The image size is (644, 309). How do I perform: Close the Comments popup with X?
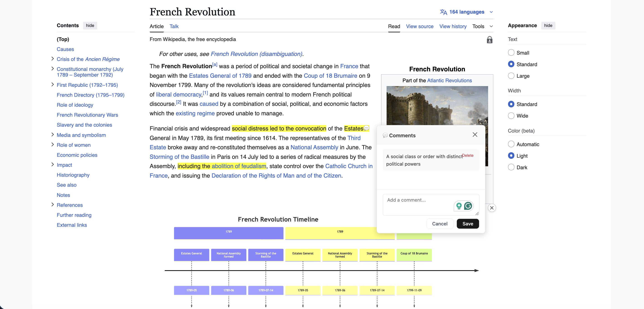coord(475,135)
